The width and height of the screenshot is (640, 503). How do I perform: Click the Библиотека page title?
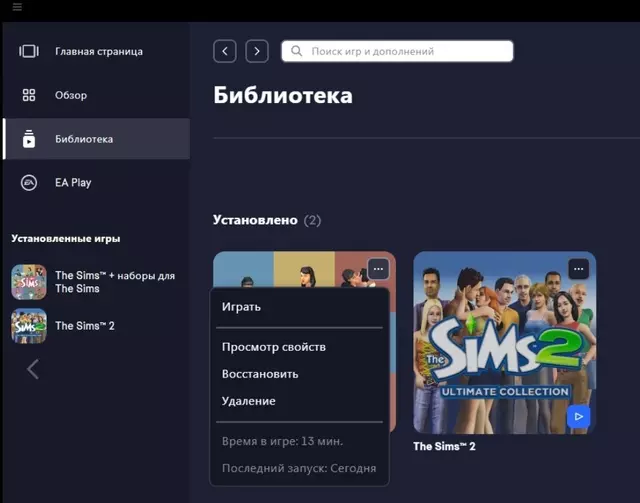[283, 95]
